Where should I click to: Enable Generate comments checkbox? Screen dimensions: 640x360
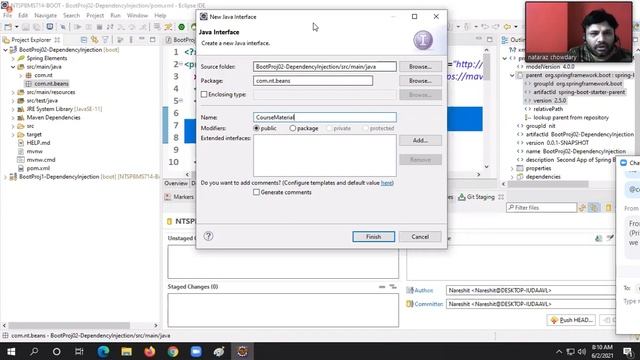pos(256,192)
